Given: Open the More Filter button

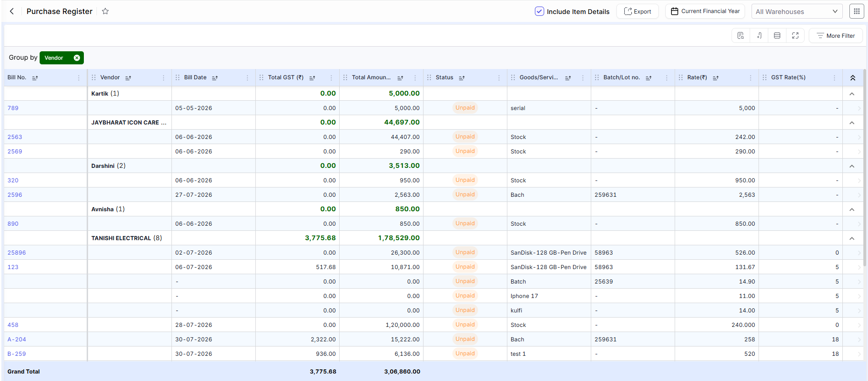Looking at the screenshot, I should click(x=836, y=35).
